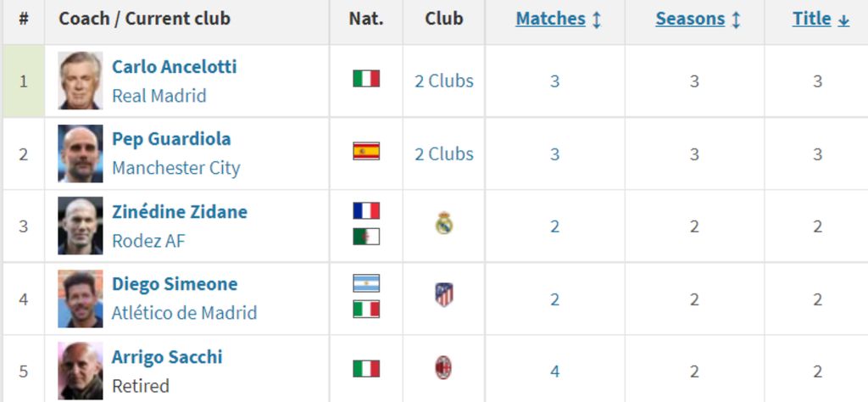Open Ancelotti's 2 Clubs link

point(444,81)
